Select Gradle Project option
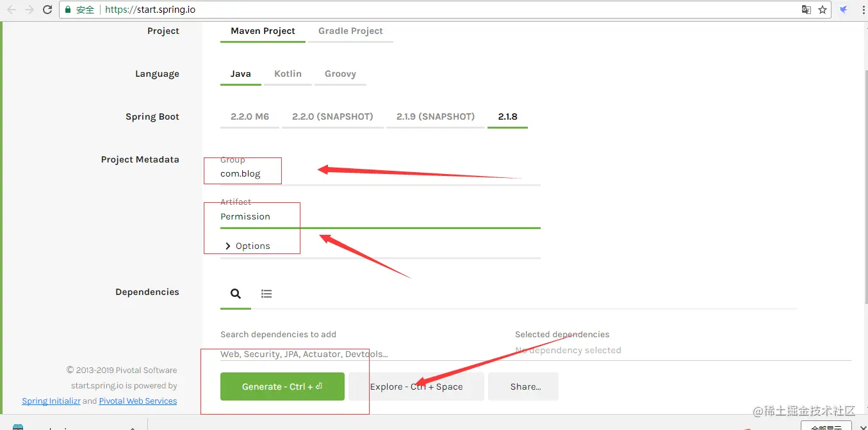Screen dimensions: 868x430 [350, 31]
